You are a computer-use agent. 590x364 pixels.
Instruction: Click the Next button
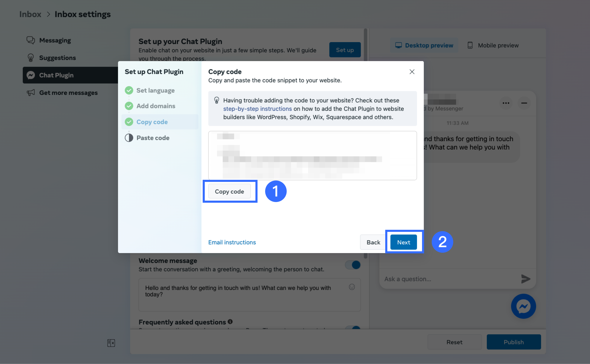[403, 242]
